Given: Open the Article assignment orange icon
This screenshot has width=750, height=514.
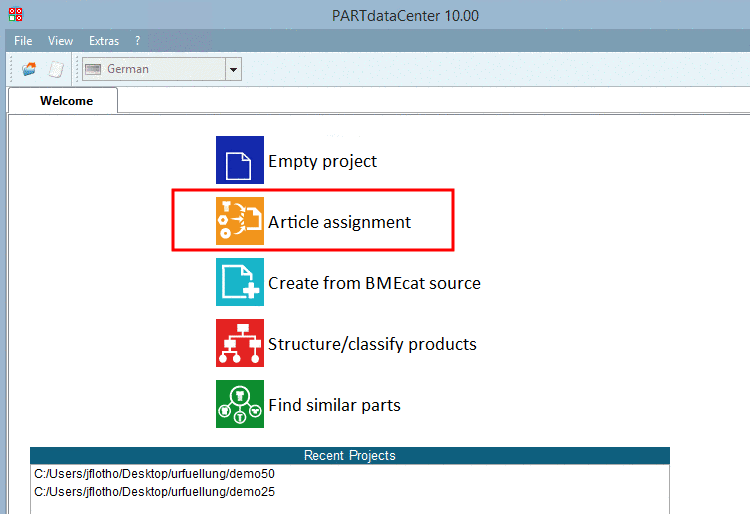Looking at the screenshot, I should [x=240, y=221].
